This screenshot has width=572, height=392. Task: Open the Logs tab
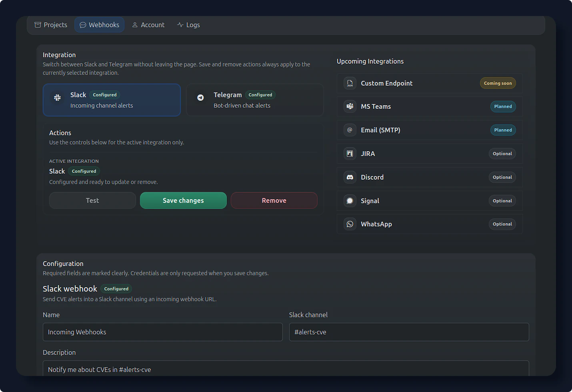click(x=188, y=25)
